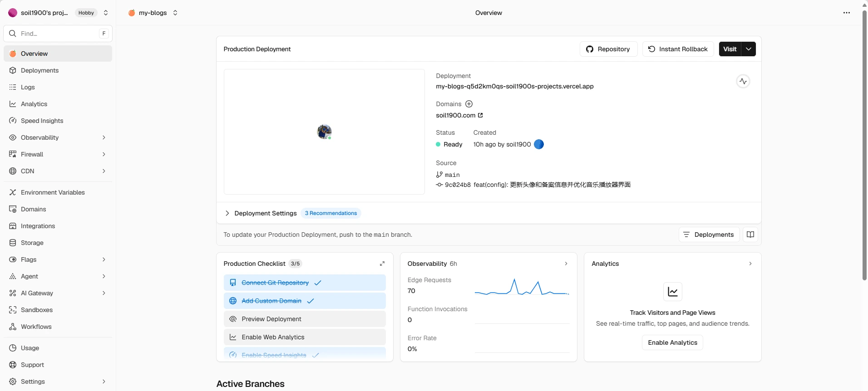Viewport: 868px width, 391px height.
Task: Click the Repository button
Action: (x=608, y=49)
